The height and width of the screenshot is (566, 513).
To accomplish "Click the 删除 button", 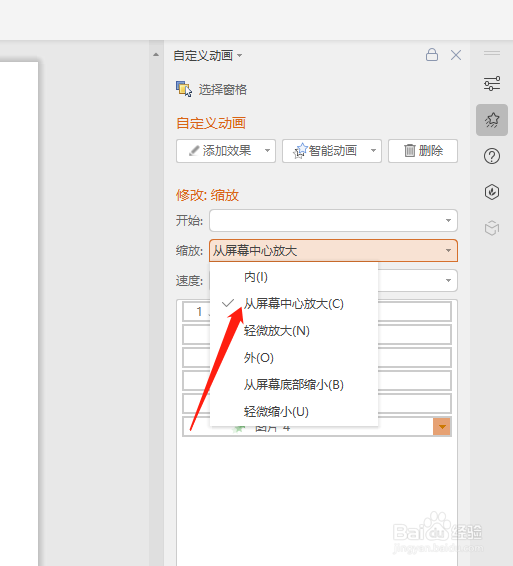I will tap(423, 151).
